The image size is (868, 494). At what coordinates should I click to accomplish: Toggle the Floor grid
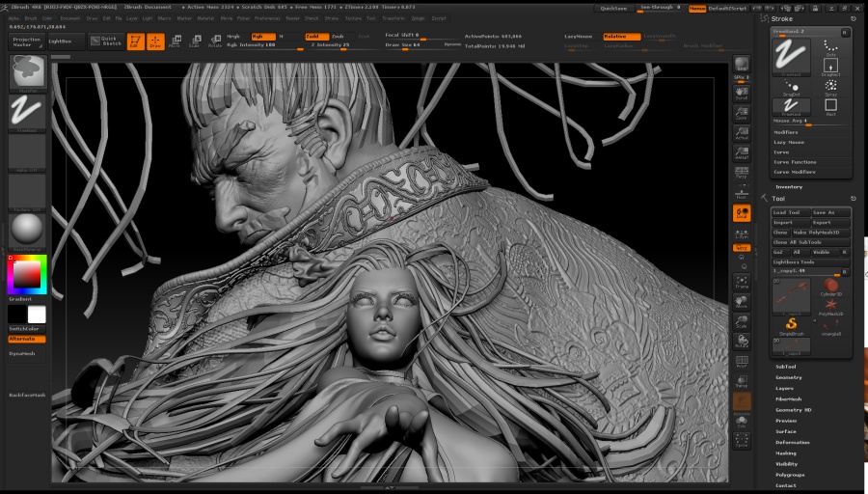[742, 193]
